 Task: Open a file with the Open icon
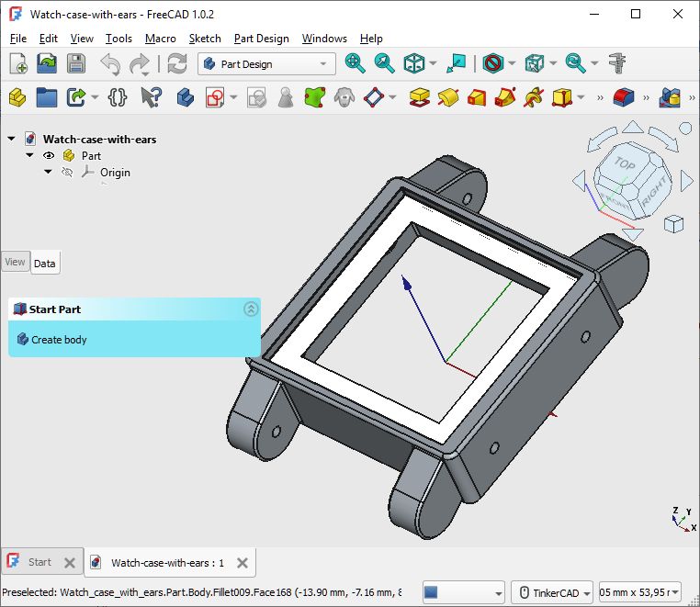click(47, 63)
